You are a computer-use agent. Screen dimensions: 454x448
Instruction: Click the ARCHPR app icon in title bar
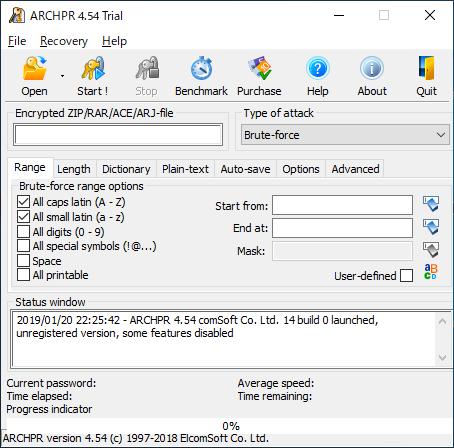tap(17, 15)
